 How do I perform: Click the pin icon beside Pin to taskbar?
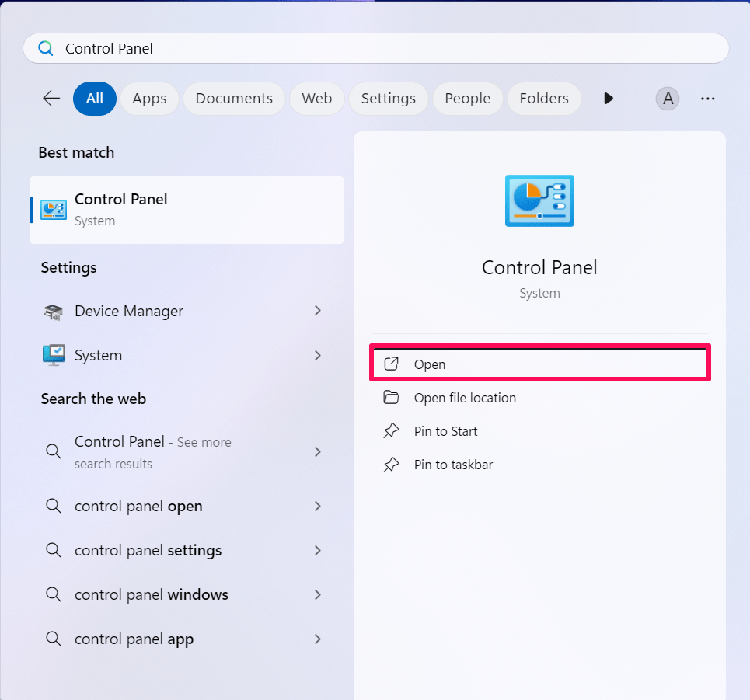(391, 465)
